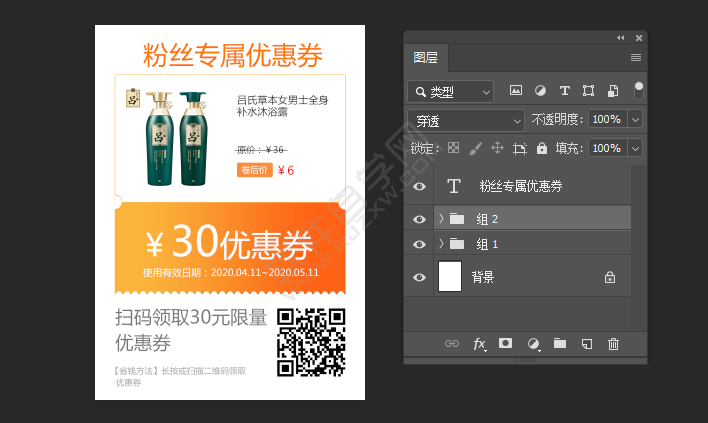
Task: Open the 类型 filter type dropdown
Action: coord(450,92)
